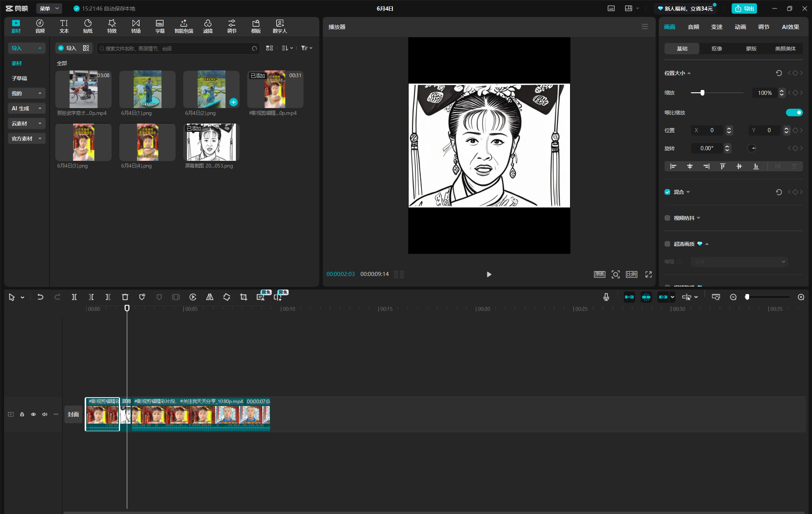Expand the 官方素材 sidebar section
812x514 pixels.
pos(26,139)
